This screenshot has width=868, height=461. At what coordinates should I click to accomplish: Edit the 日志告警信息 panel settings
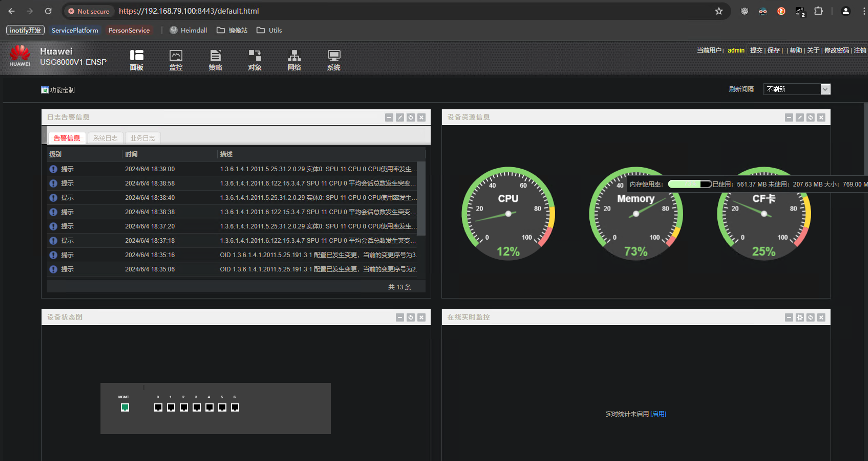click(x=400, y=117)
